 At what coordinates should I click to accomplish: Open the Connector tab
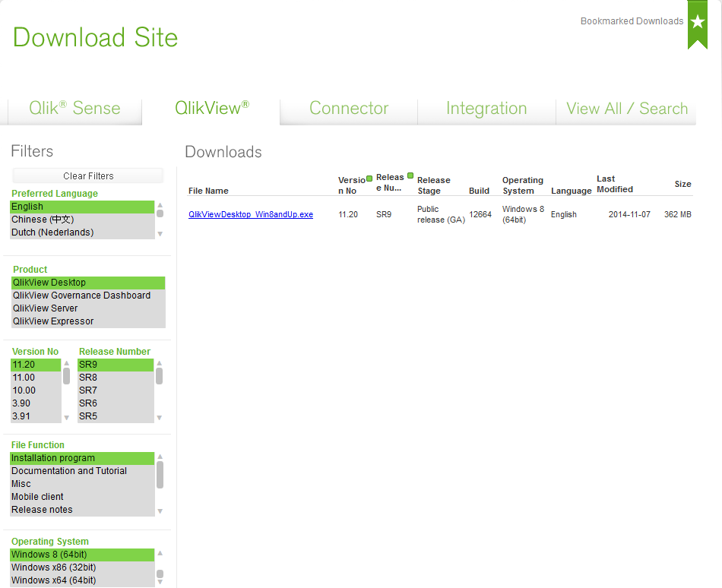[349, 109]
